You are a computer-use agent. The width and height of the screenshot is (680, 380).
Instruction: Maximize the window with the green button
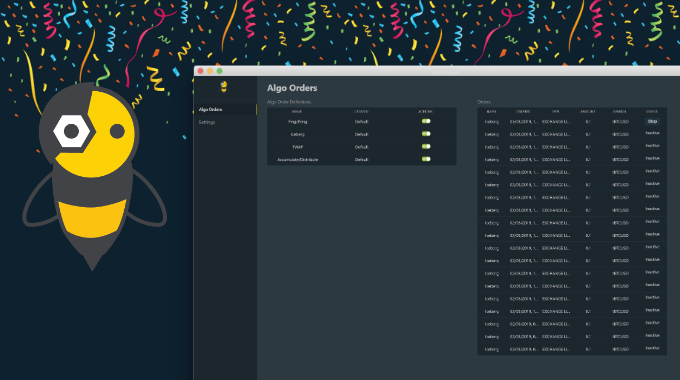point(219,71)
